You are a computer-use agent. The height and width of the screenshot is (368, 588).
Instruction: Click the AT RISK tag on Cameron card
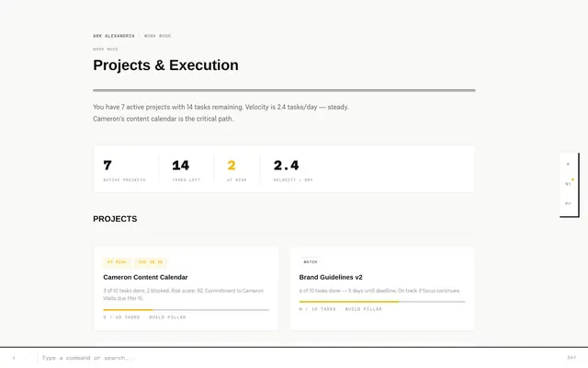click(117, 261)
